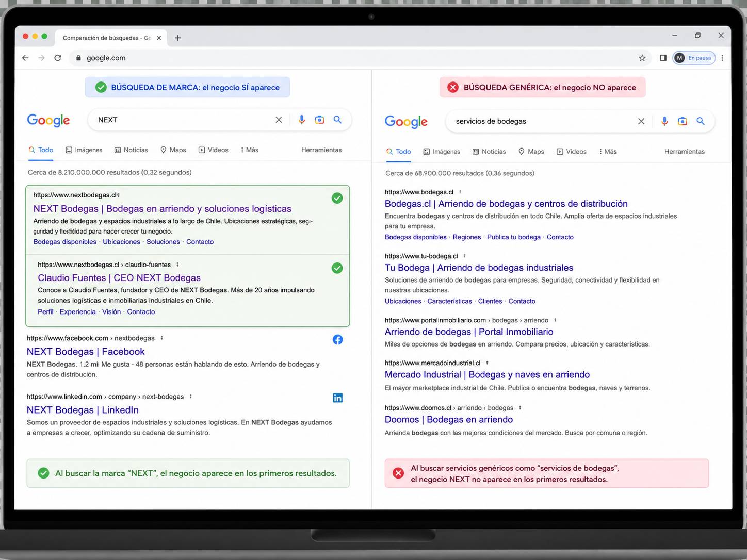Open Herramientas in NEXT results
The height and width of the screenshot is (560, 747).
[321, 150]
